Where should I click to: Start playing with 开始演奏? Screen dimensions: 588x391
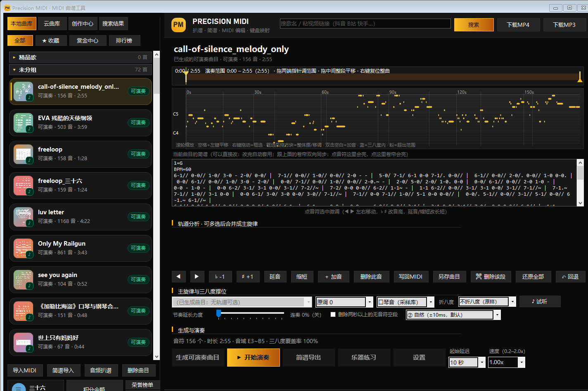(254, 358)
